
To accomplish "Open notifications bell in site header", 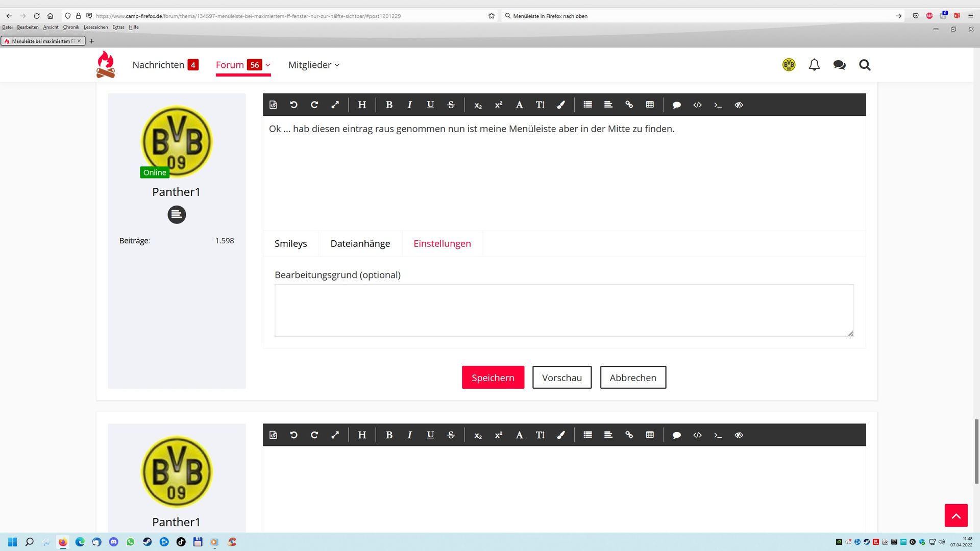I will [814, 65].
